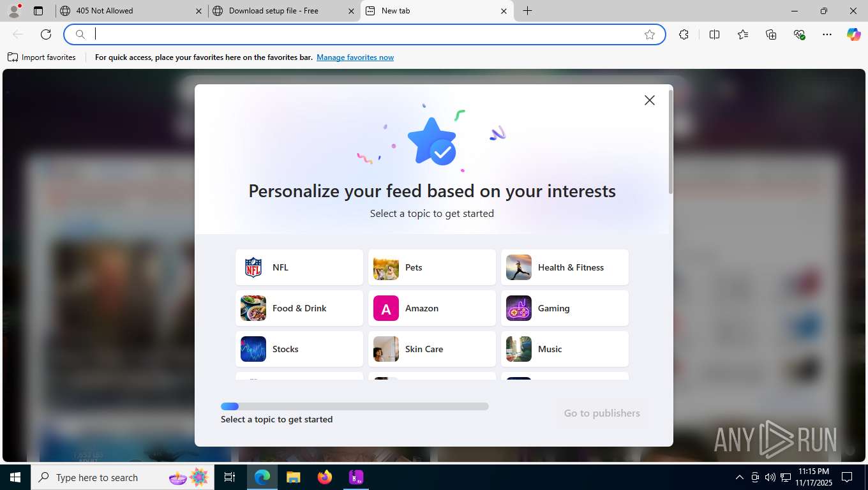Open the network icon in tray
868x490 pixels.
point(786,477)
